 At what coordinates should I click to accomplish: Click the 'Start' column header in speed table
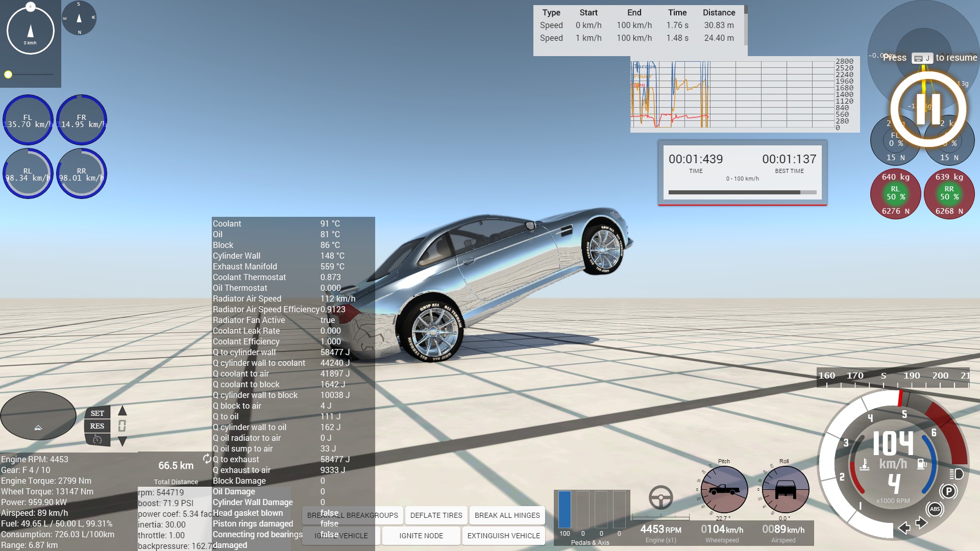click(589, 13)
